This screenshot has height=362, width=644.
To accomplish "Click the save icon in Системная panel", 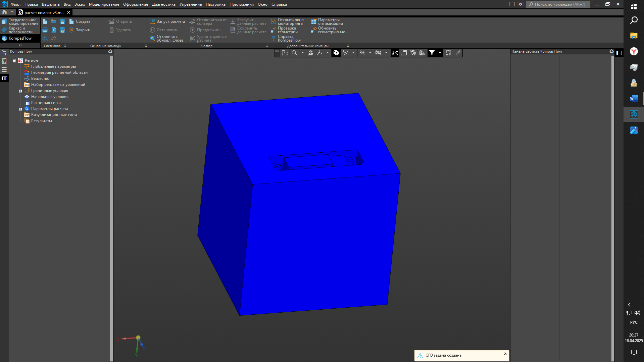I will [62, 21].
